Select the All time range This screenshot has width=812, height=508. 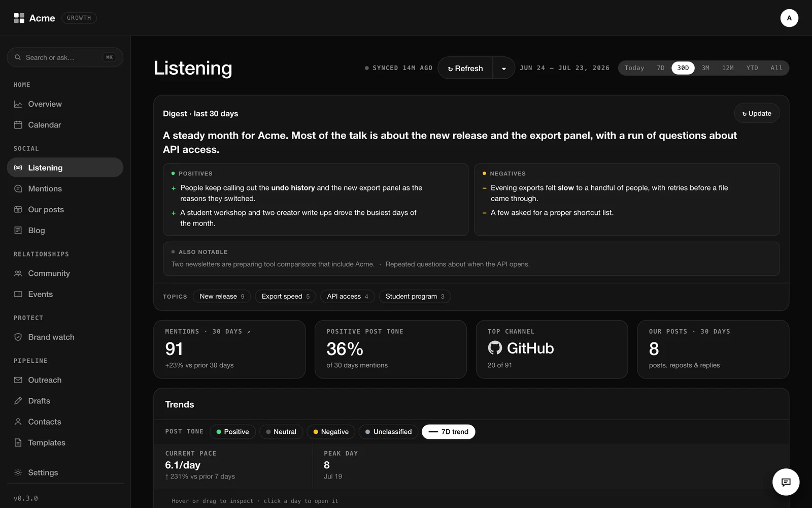pyautogui.click(x=776, y=68)
